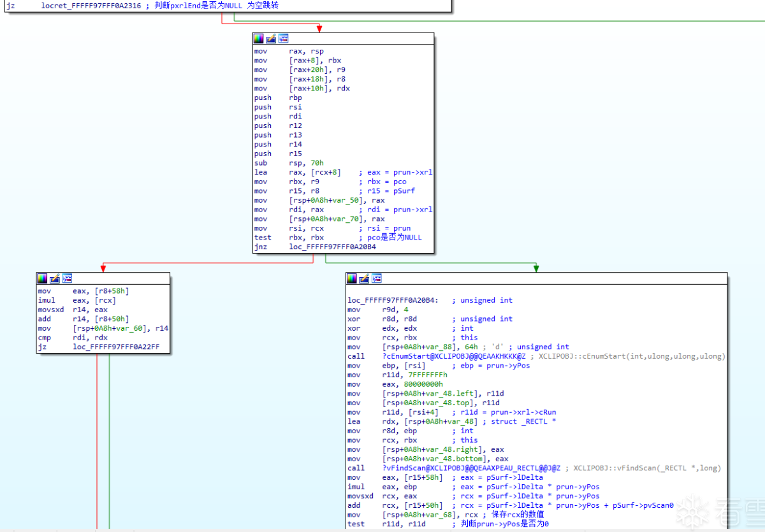
Task: Click the pencil edit icon on the loc_FFFFF97FFF0A20B4 block
Action: (x=365, y=278)
